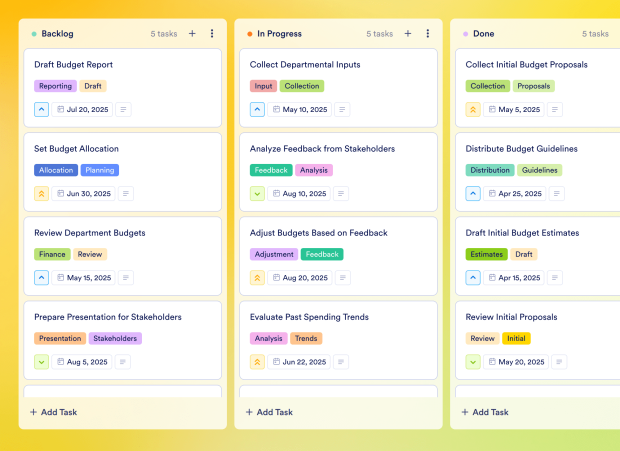
Task: Change priority on Collect Initial Budget Proposals
Action: [x=473, y=109]
